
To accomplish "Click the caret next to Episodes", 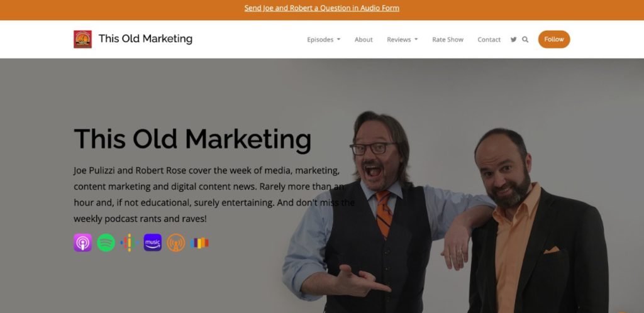I will pos(338,40).
